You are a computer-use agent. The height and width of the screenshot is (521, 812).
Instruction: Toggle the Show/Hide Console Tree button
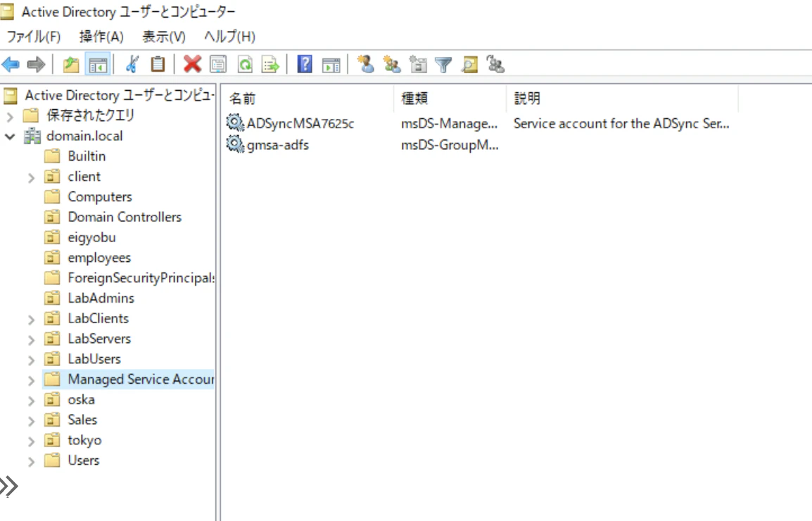(98, 65)
